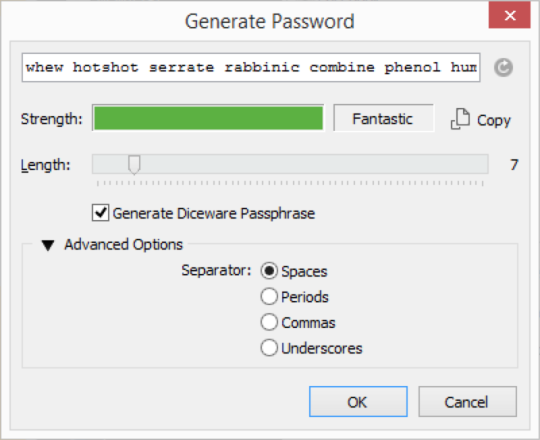Choose the Underscores separator radio button

[269, 348]
